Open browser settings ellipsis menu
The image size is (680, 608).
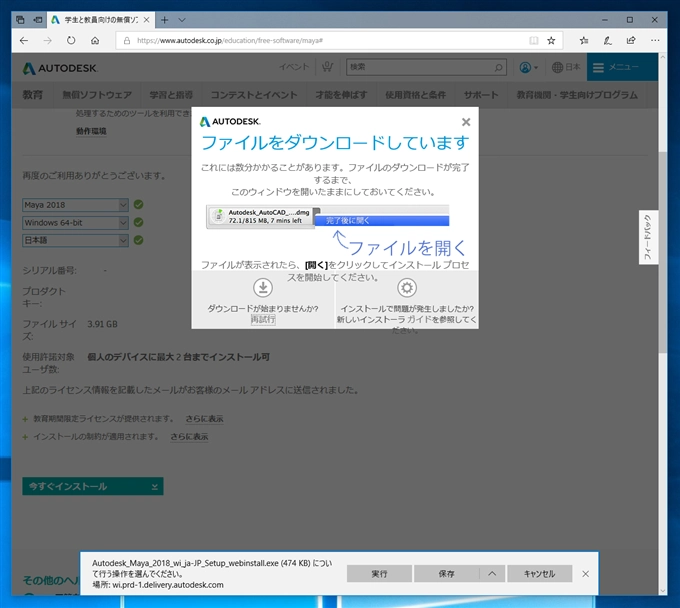coord(655,40)
